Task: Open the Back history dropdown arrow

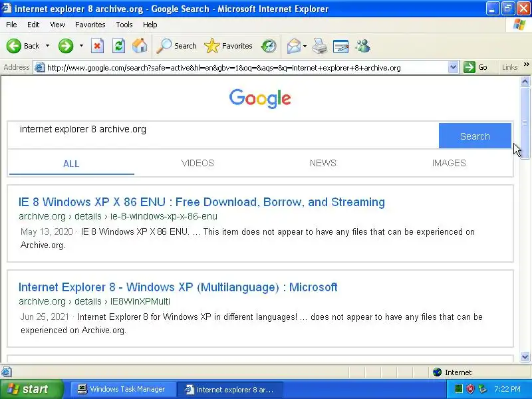Action: (x=47, y=46)
